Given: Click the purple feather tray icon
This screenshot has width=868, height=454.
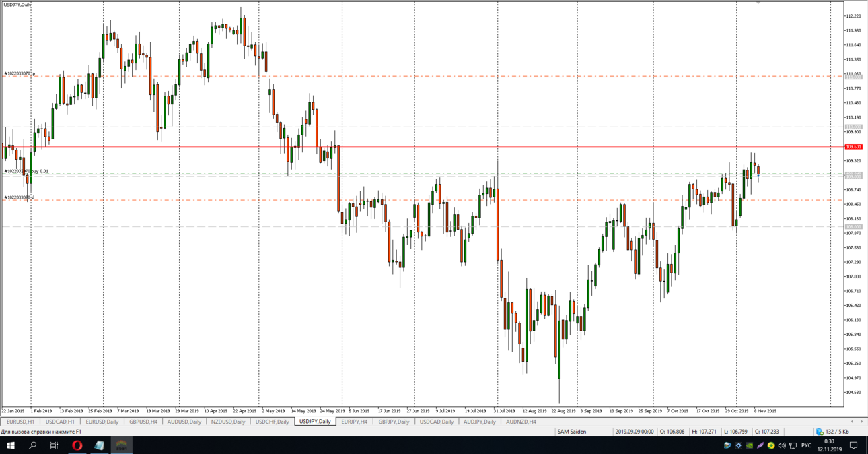Looking at the screenshot, I should (x=760, y=445).
